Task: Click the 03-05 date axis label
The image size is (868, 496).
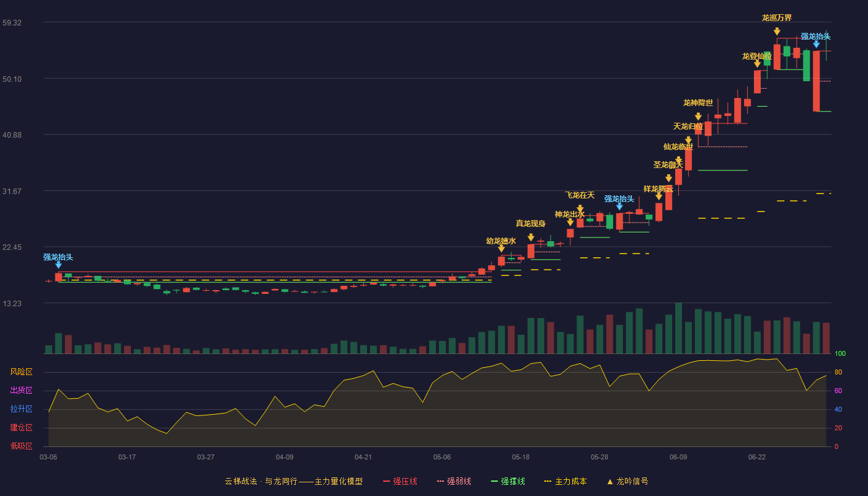Action: pos(48,457)
